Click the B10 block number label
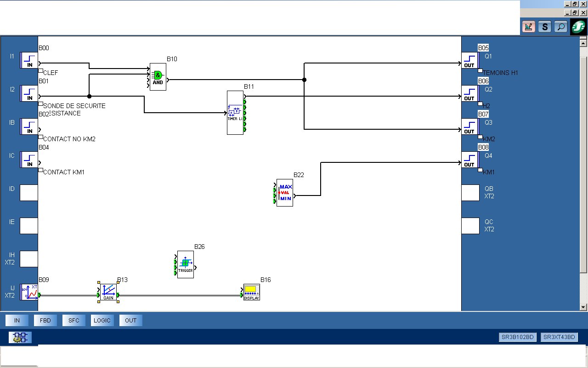Image resolution: width=588 pixels, height=368 pixels. tap(172, 59)
